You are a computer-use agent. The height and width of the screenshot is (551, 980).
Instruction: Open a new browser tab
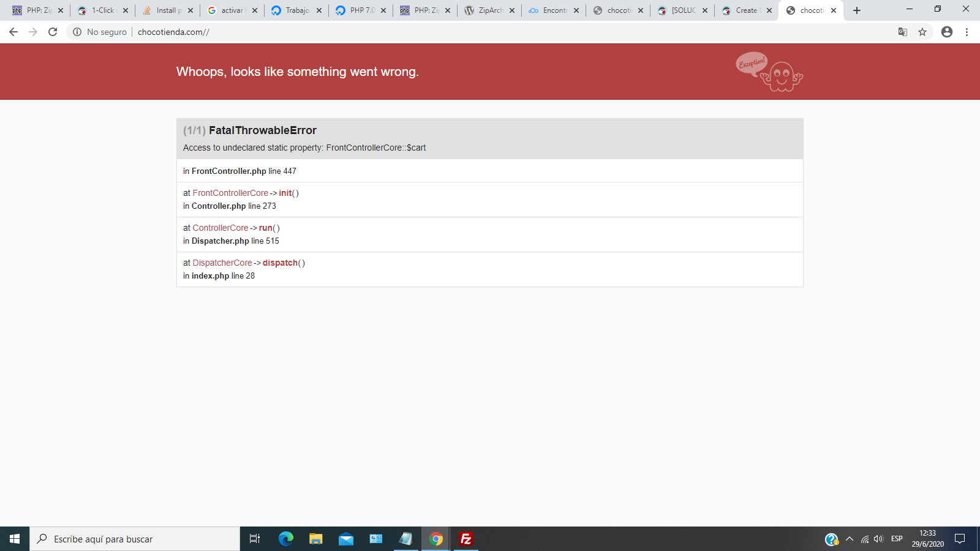[857, 10]
